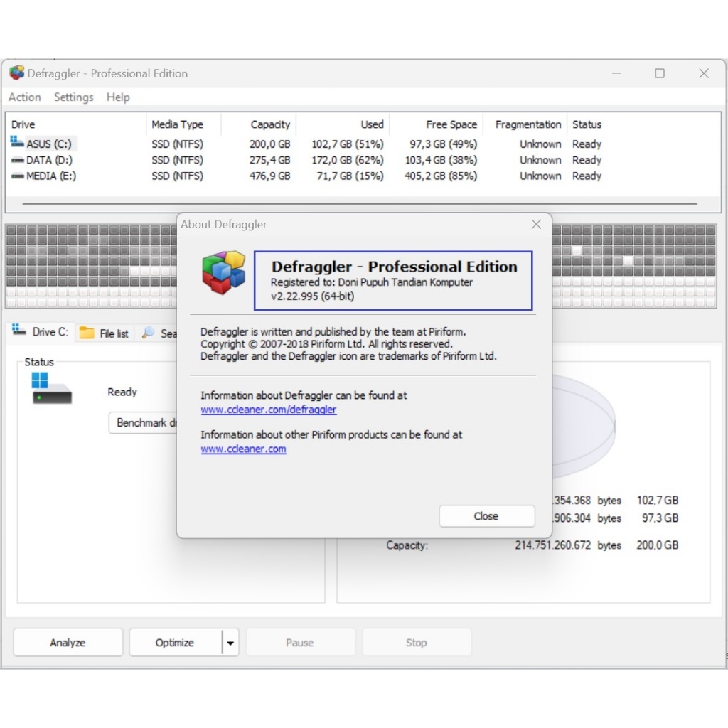The height and width of the screenshot is (728, 728).
Task: Click the 214.751.260.672 bytes capacity value
Action: coord(552,545)
